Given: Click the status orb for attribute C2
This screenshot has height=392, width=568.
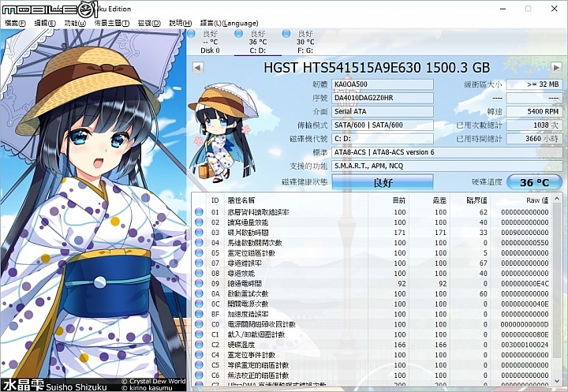Looking at the screenshot, I should coord(199,345).
